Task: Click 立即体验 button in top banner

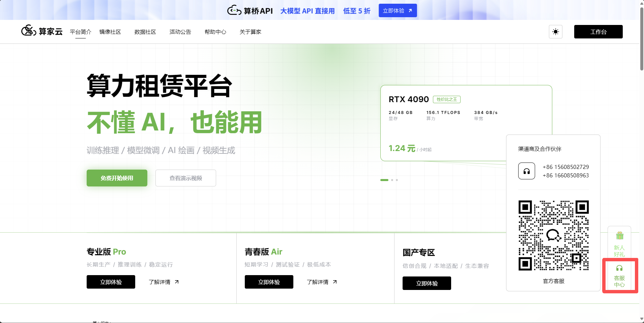Action: 398,10
